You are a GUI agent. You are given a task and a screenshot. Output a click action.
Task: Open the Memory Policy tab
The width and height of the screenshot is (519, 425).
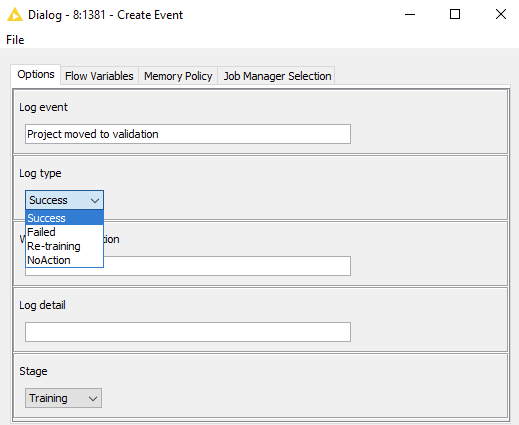click(178, 76)
